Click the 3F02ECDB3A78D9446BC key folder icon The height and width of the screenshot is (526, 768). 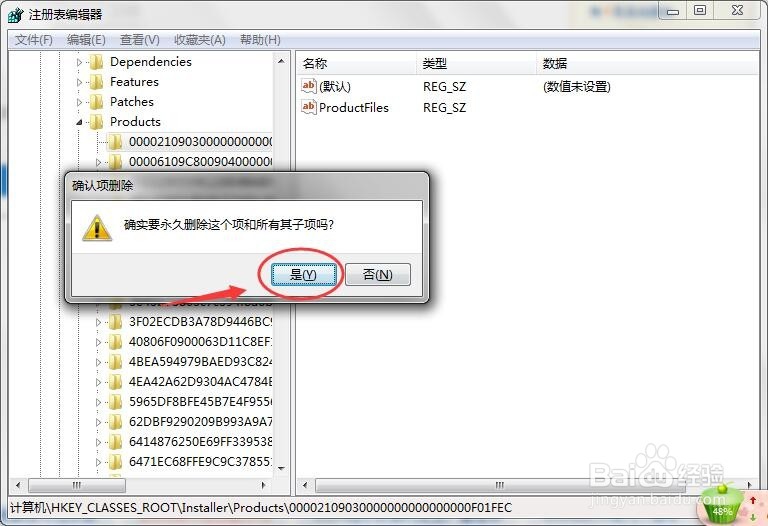pos(115,322)
